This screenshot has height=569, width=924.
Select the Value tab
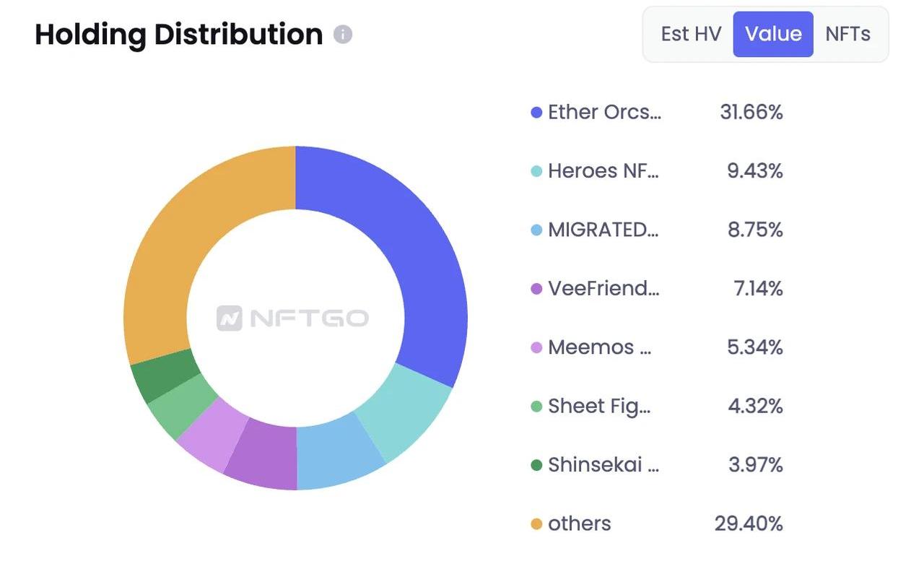[773, 34]
